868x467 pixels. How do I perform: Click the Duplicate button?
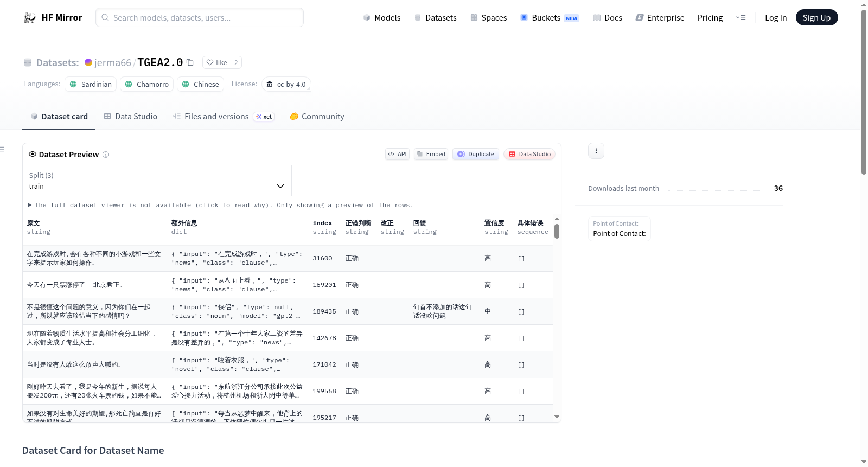tap(476, 154)
